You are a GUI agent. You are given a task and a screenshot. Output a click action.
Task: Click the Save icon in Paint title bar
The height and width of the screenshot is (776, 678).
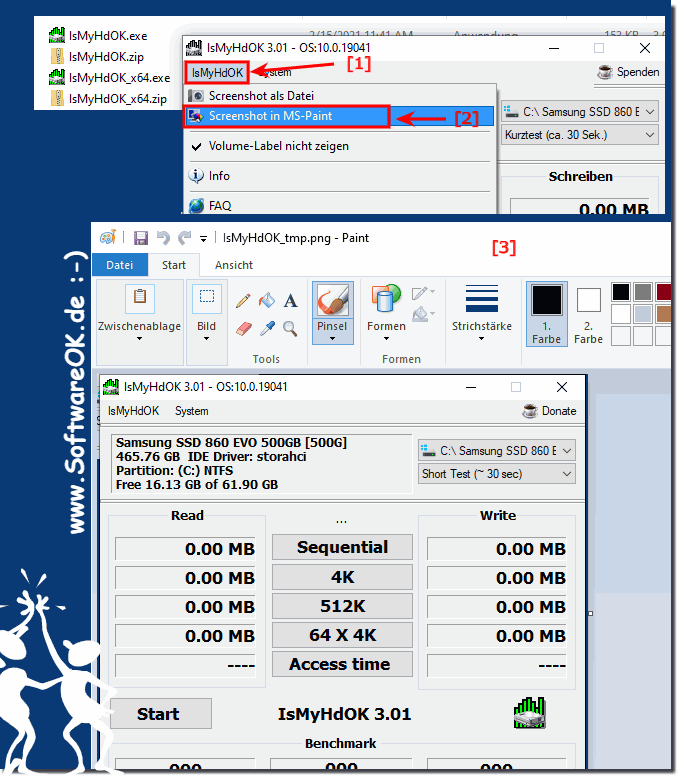[141, 238]
